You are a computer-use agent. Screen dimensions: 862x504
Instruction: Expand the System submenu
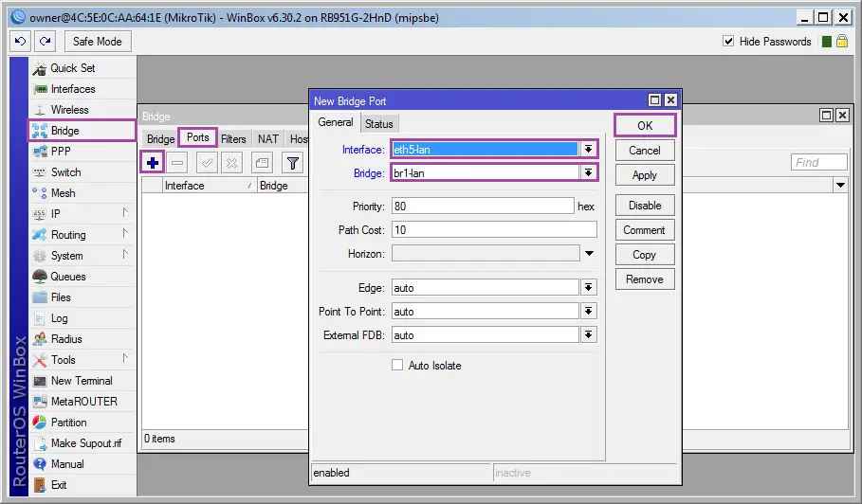click(125, 254)
